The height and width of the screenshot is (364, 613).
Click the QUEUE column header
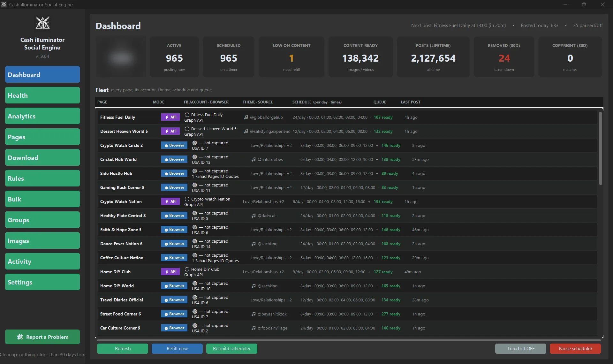(x=380, y=102)
